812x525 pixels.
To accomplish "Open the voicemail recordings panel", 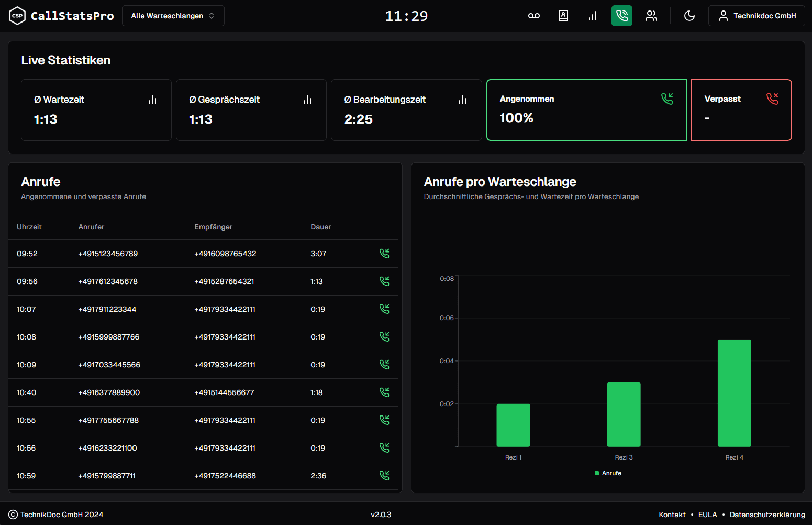I will pyautogui.click(x=534, y=16).
